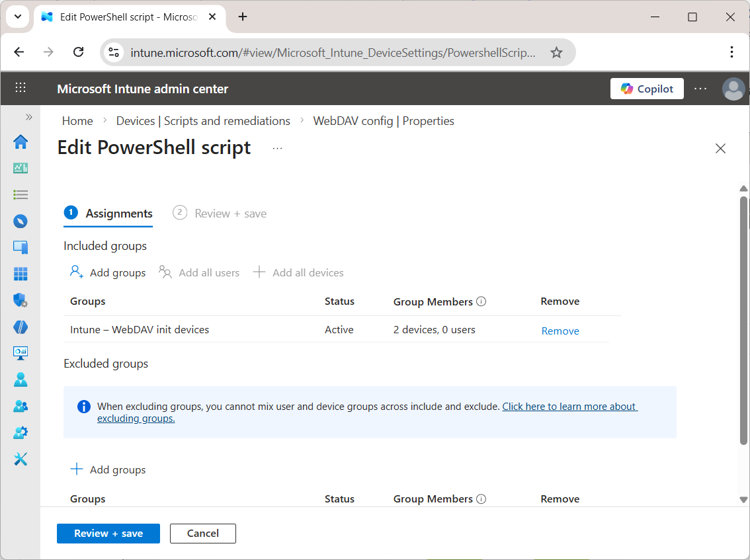This screenshot has height=560, width=750.
Task: Select the Devices compass icon
Action: (x=20, y=221)
